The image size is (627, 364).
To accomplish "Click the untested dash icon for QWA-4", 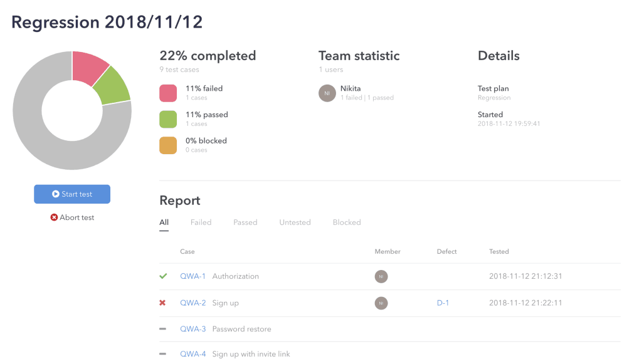I will point(163,353).
